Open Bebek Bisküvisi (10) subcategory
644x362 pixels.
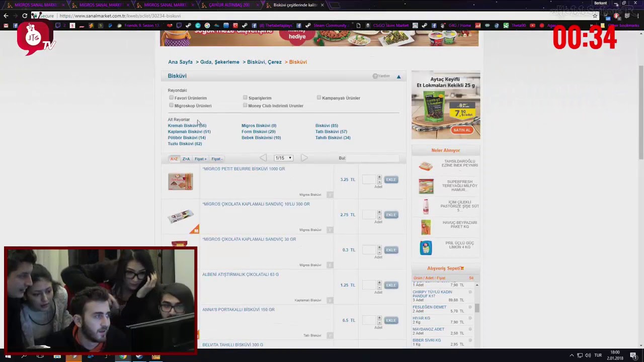click(x=261, y=138)
